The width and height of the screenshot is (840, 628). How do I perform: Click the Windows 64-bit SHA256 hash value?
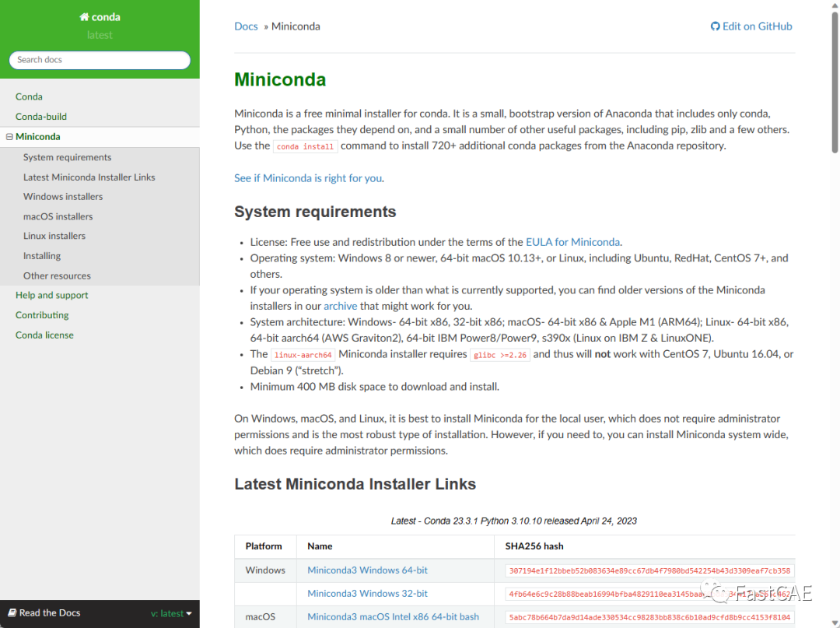(x=649, y=570)
